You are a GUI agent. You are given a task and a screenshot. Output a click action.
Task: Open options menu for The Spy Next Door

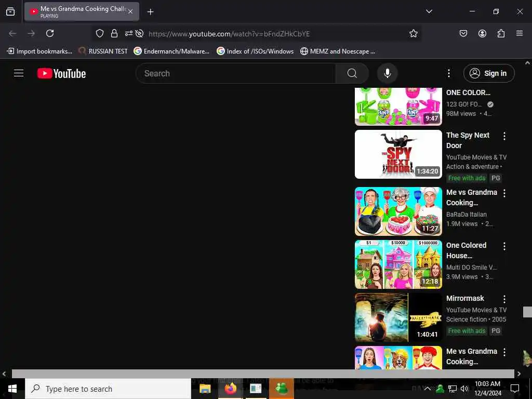(504, 136)
